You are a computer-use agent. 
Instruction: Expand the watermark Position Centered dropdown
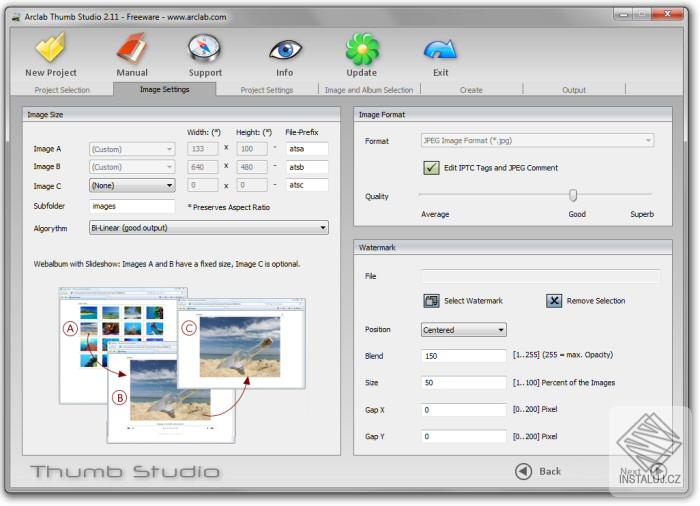463,330
